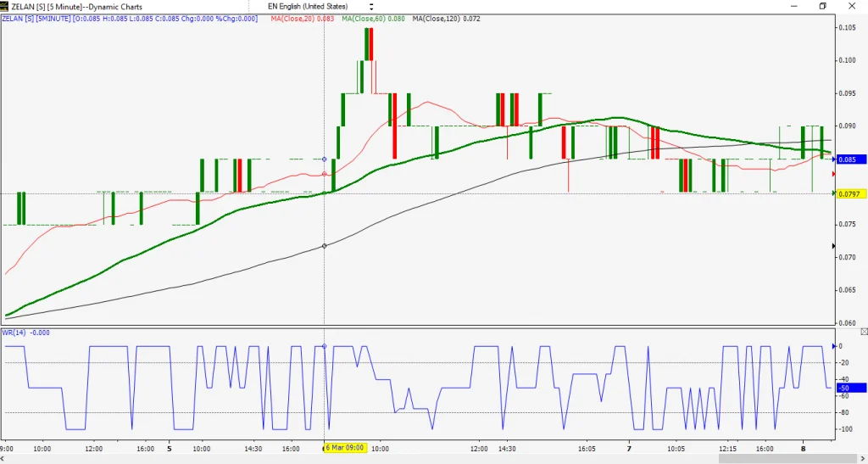Click the 10:05 time axis label
This screenshot has width=868, height=464.
point(676,448)
